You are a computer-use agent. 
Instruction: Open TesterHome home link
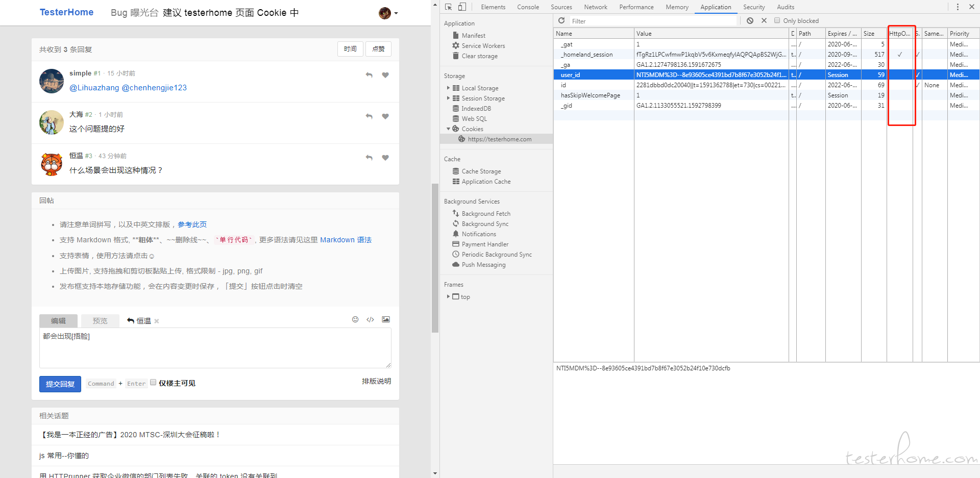pos(66,12)
